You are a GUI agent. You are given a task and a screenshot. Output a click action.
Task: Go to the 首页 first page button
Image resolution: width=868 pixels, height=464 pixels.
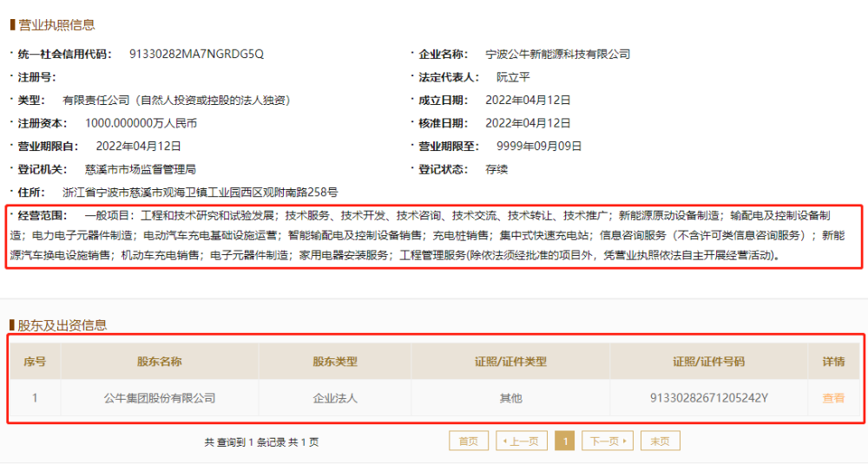pyautogui.click(x=469, y=441)
